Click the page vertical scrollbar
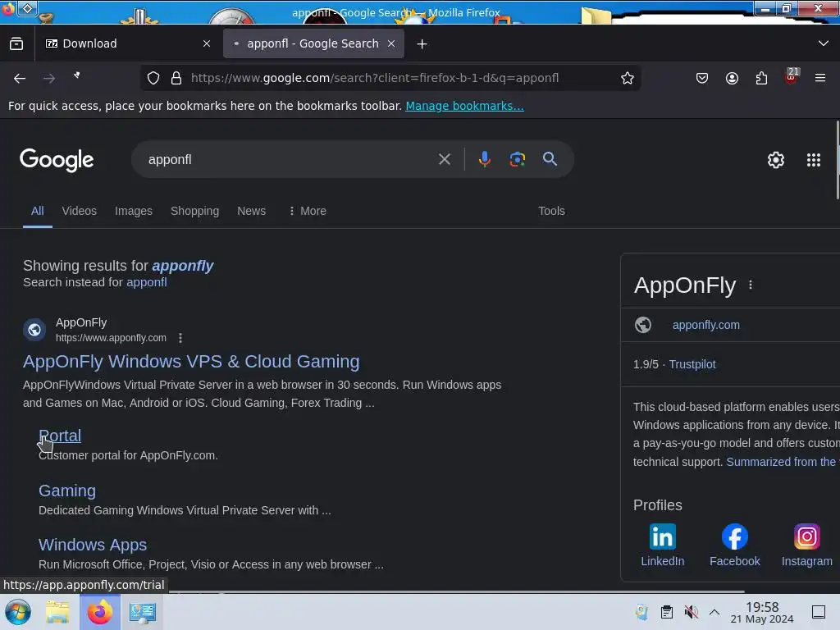The image size is (840, 630). coord(838,161)
